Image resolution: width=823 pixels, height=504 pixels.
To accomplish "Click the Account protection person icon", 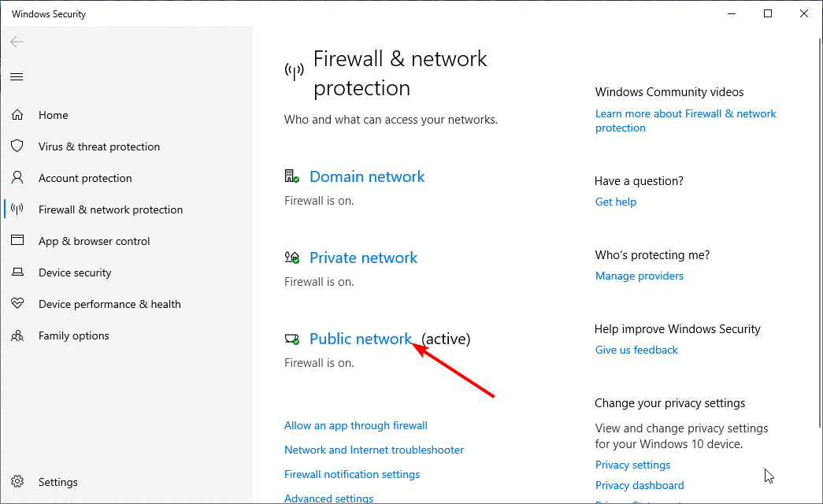I will 17,178.
